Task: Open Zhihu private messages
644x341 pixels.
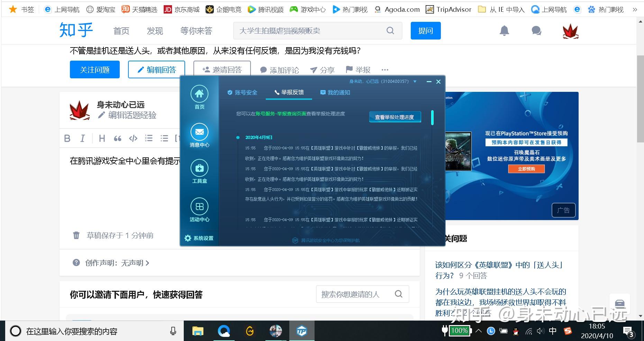Action: pyautogui.click(x=536, y=30)
